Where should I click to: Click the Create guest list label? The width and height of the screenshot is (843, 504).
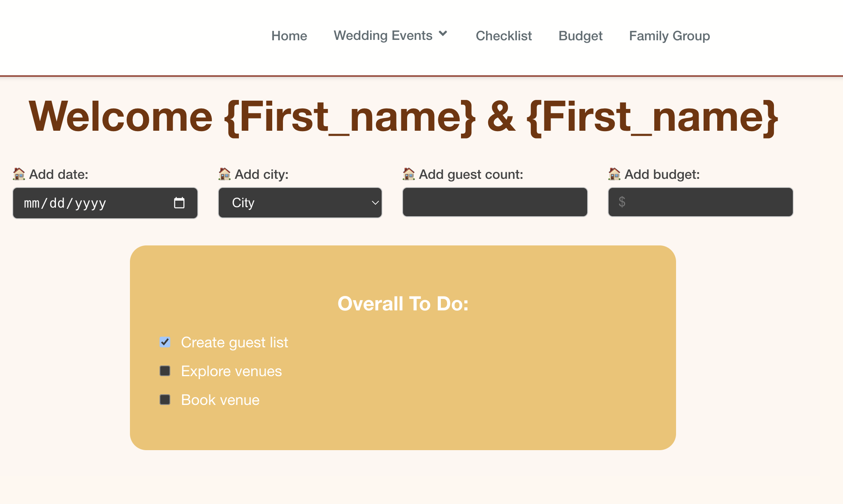[x=234, y=342]
